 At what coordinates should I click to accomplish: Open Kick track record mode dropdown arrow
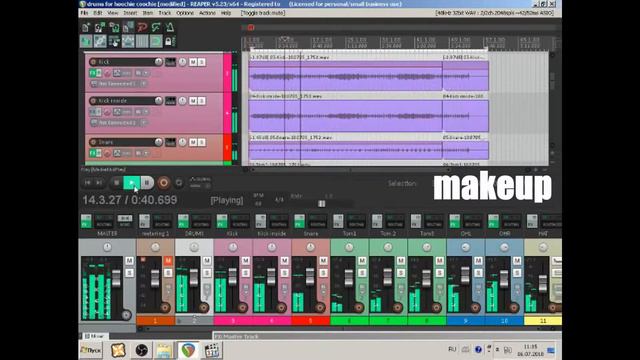click(x=145, y=73)
